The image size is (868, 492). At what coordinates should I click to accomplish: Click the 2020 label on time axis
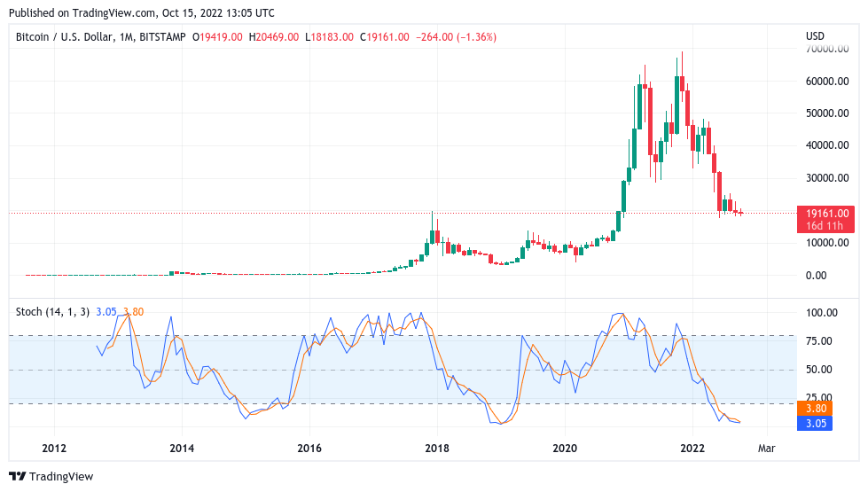(564, 449)
